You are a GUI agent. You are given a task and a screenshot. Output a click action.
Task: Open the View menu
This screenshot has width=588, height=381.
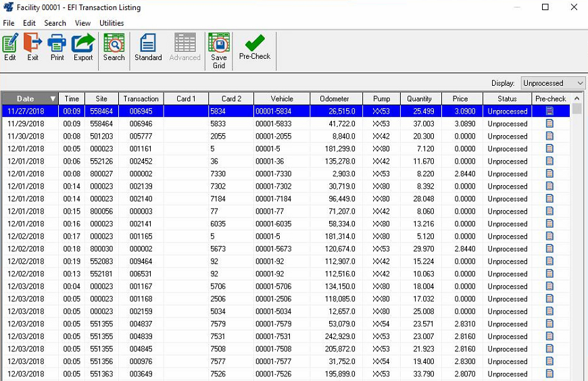coord(82,23)
